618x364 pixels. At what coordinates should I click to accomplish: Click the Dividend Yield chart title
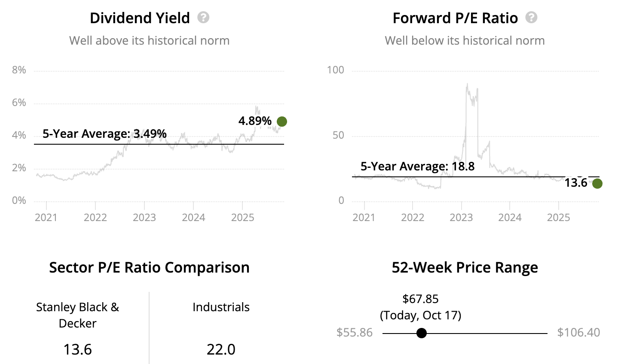point(140,18)
